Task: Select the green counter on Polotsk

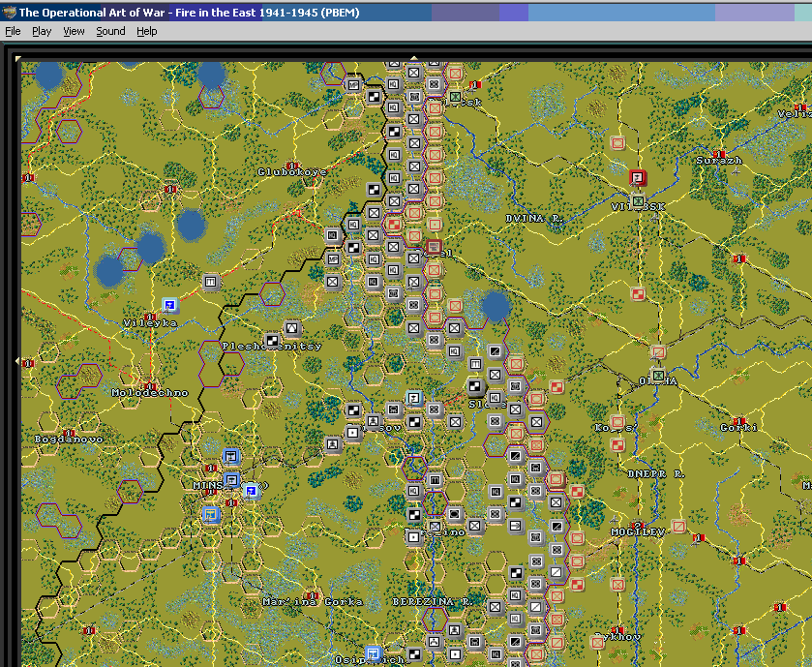Action: coord(455,96)
